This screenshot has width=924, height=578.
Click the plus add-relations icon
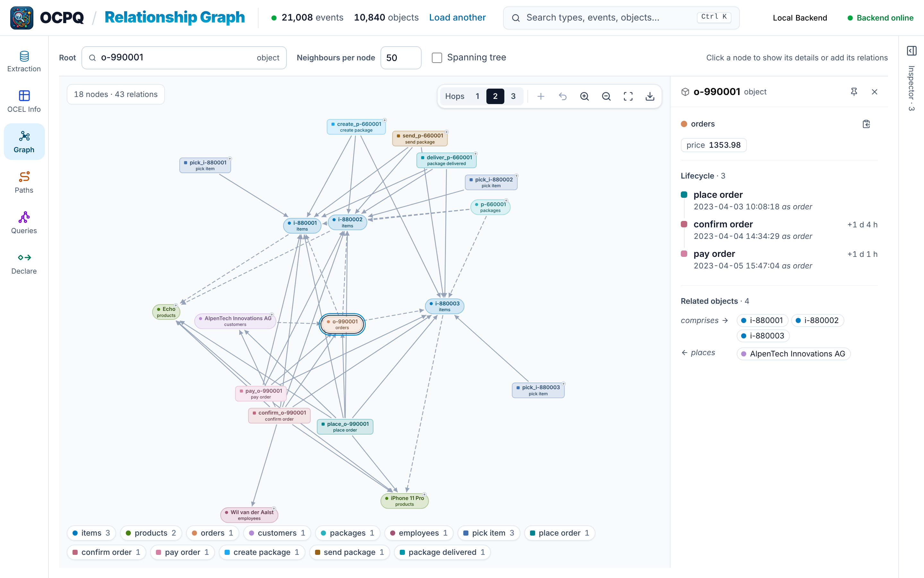click(541, 96)
